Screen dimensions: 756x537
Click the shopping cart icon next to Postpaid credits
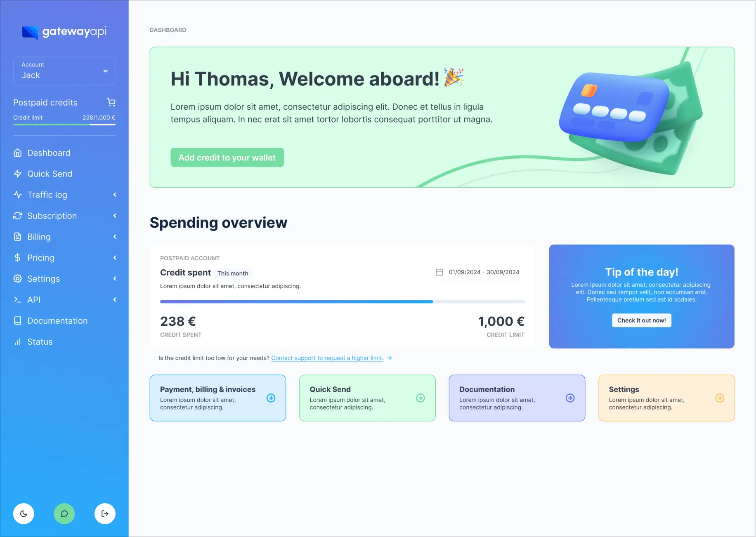(x=111, y=102)
